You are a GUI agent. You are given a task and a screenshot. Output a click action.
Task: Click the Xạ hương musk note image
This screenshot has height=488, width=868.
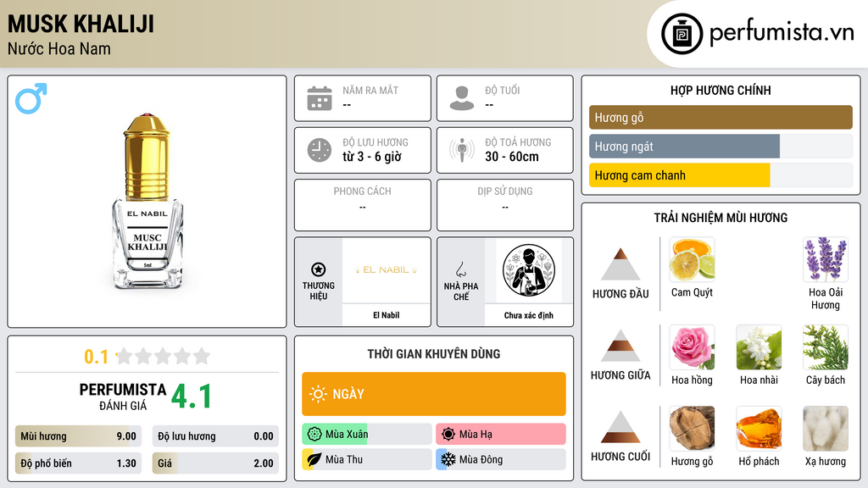click(x=826, y=428)
